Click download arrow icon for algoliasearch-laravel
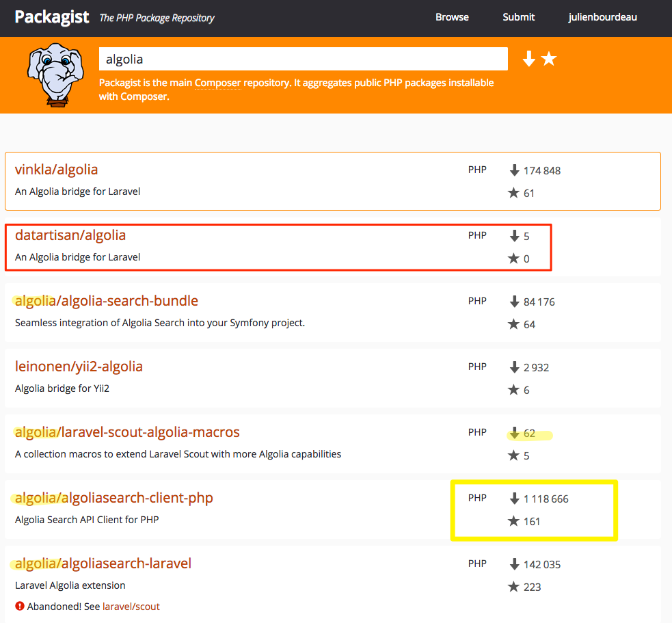 pyautogui.click(x=514, y=564)
